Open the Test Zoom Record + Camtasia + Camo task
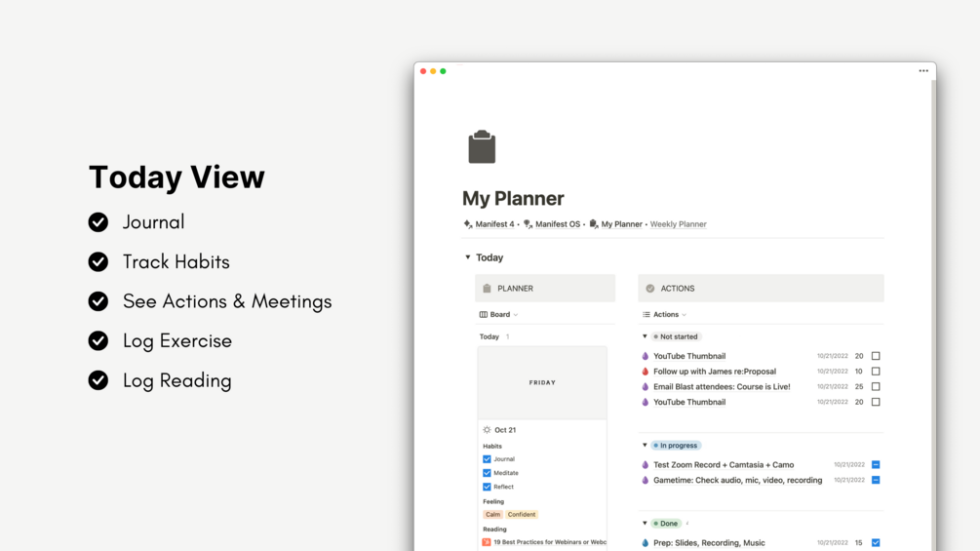Screen dimensions: 980x551 point(724,465)
